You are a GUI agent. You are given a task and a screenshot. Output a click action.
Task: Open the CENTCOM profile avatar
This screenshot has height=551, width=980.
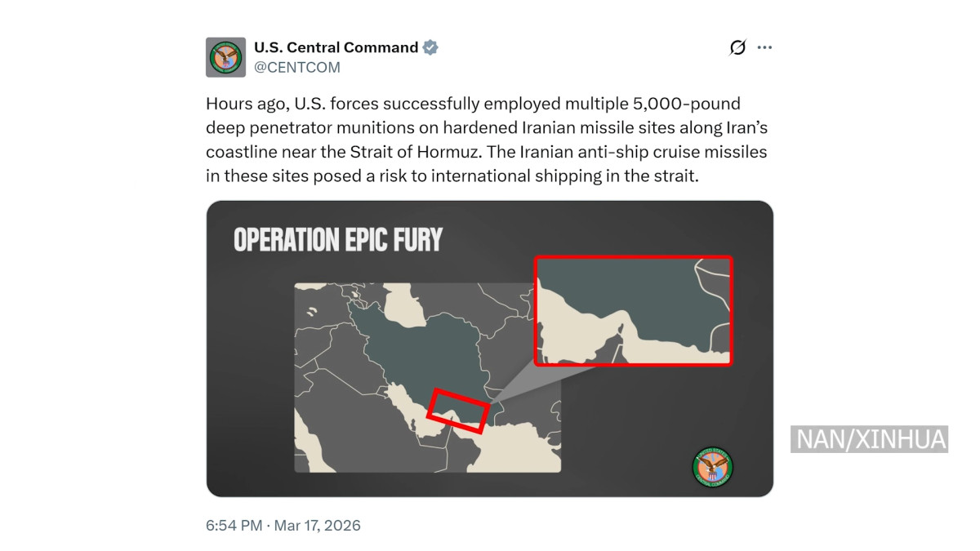point(225,57)
